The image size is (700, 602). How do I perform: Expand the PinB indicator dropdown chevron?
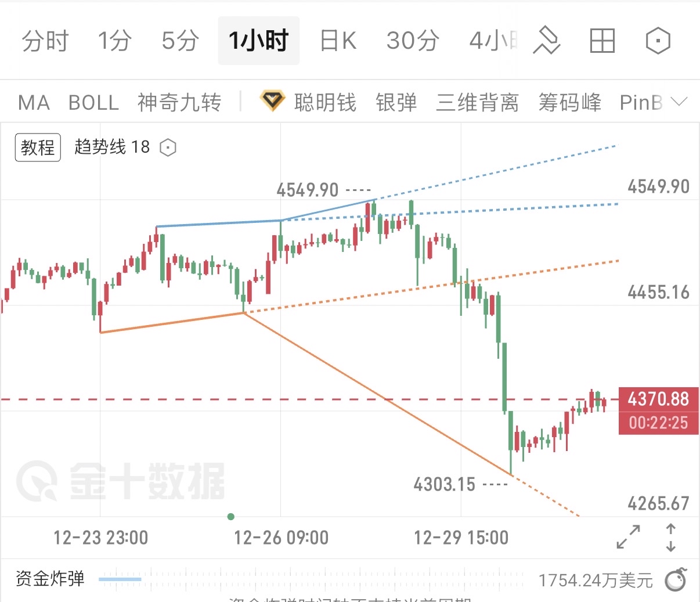tap(679, 102)
